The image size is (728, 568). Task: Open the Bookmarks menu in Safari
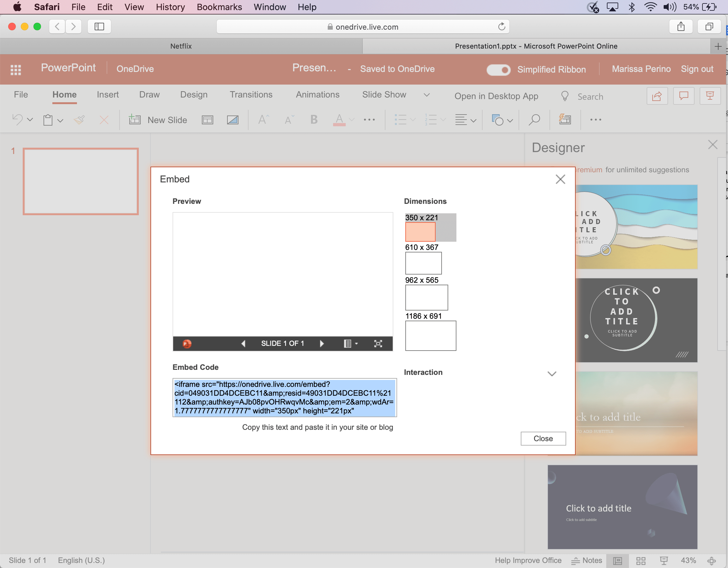point(219,7)
